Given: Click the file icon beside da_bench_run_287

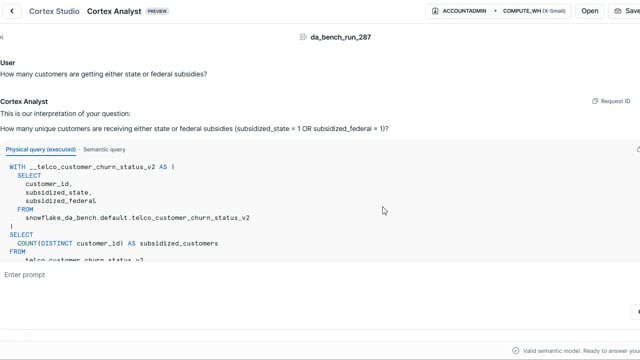Looking at the screenshot, I should pyautogui.click(x=303, y=37).
